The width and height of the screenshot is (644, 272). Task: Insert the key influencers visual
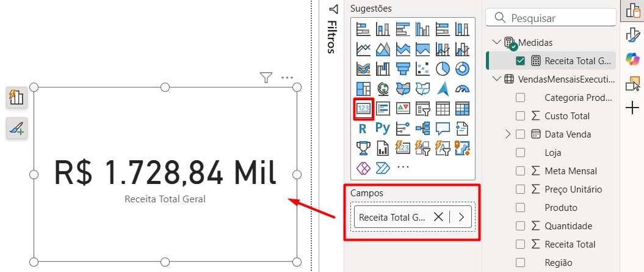coord(403,128)
